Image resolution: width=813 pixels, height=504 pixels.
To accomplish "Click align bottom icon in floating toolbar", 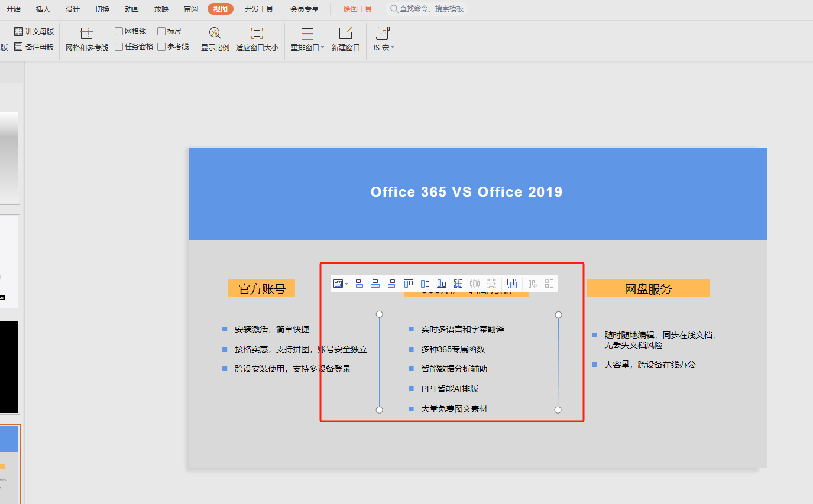I will pos(442,284).
